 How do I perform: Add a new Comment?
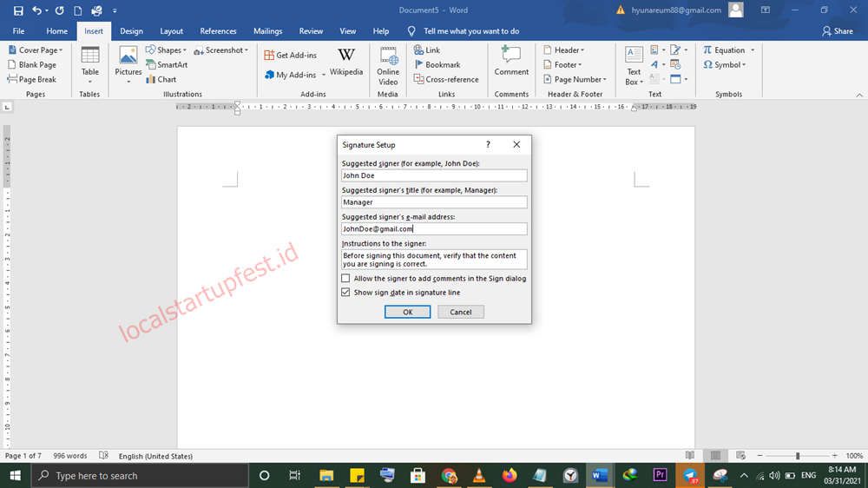tap(511, 62)
